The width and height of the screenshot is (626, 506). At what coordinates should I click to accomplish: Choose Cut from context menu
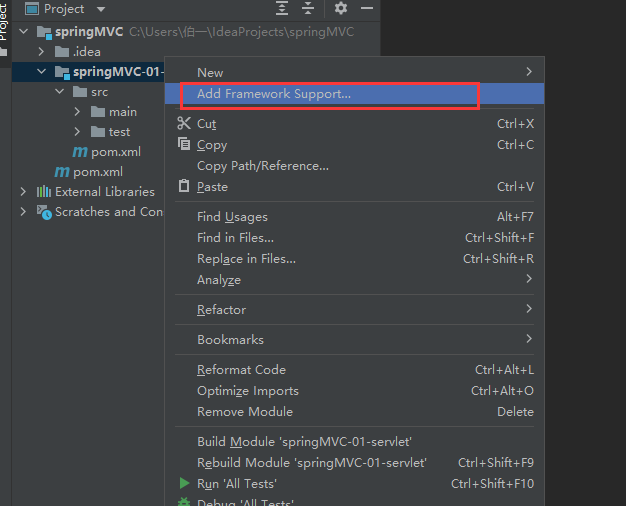pyautogui.click(x=355, y=123)
